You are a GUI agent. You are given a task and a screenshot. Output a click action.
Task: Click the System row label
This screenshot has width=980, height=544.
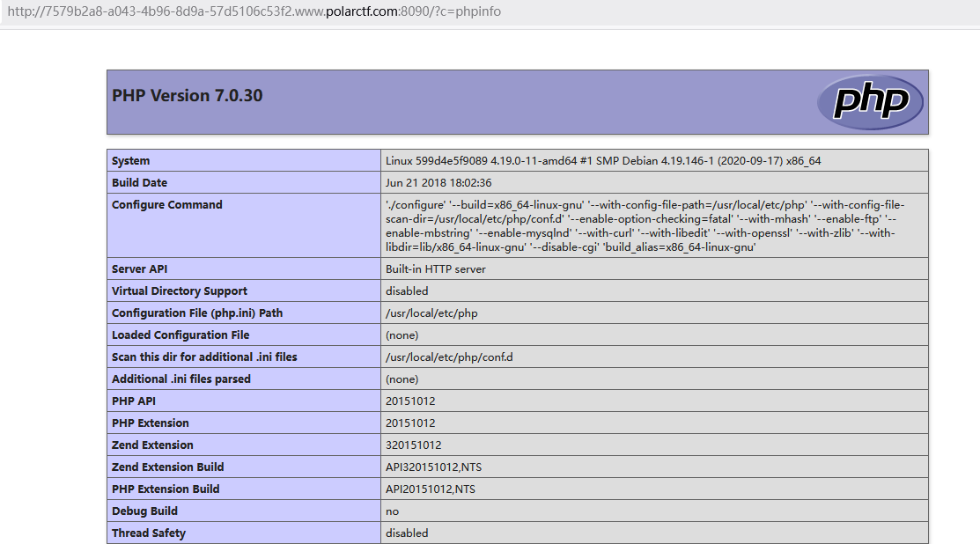pos(130,160)
